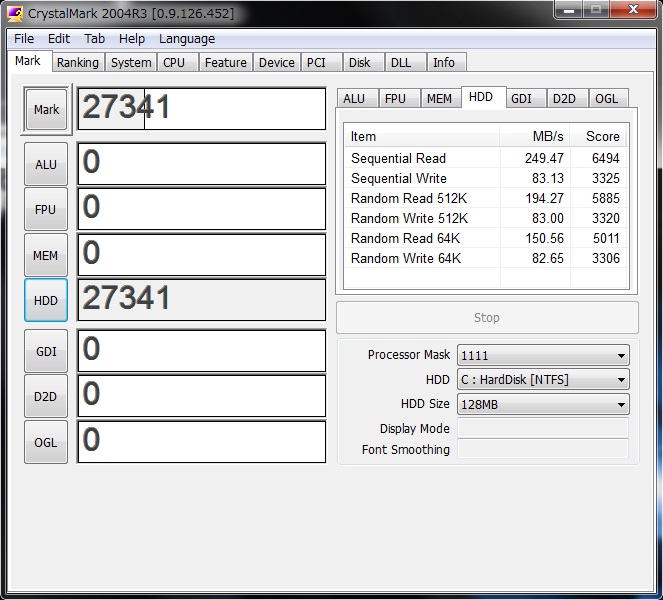Switch to the System tab
The image size is (663, 600).
pos(131,62)
